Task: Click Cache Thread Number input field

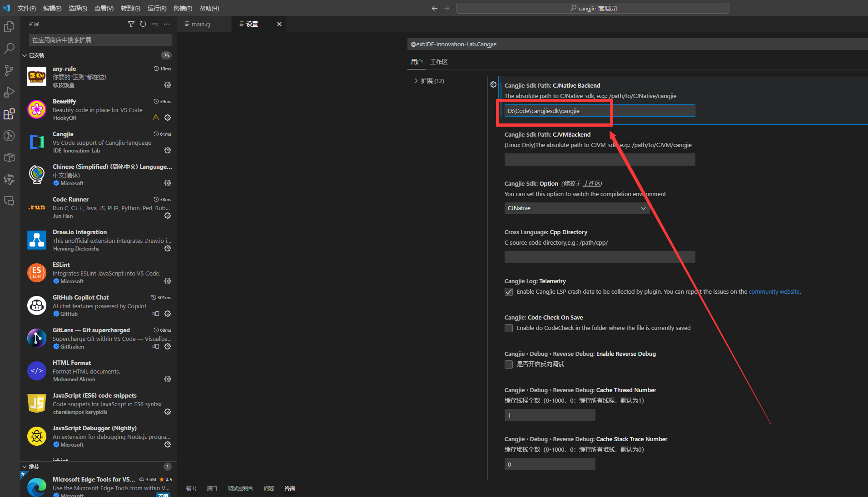Action: 550,415
